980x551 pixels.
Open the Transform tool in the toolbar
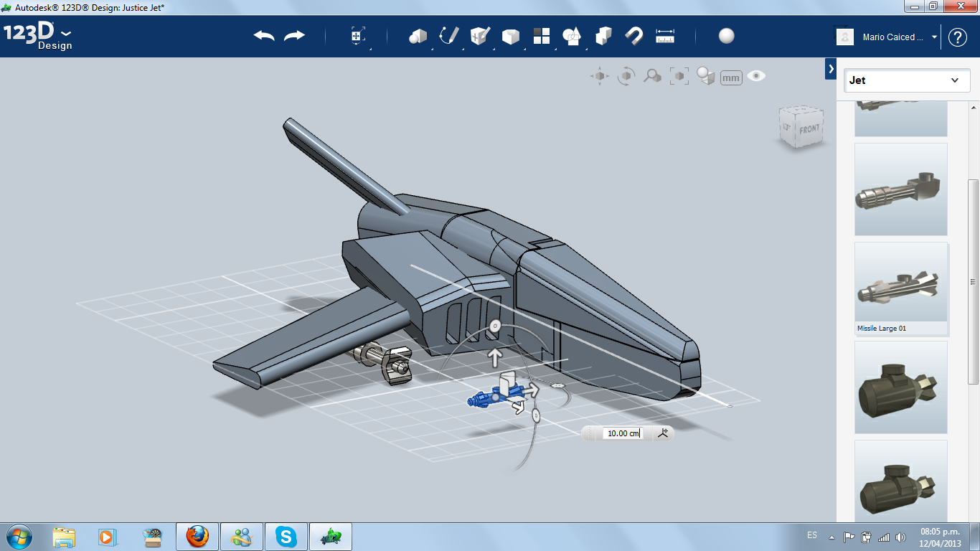click(358, 37)
